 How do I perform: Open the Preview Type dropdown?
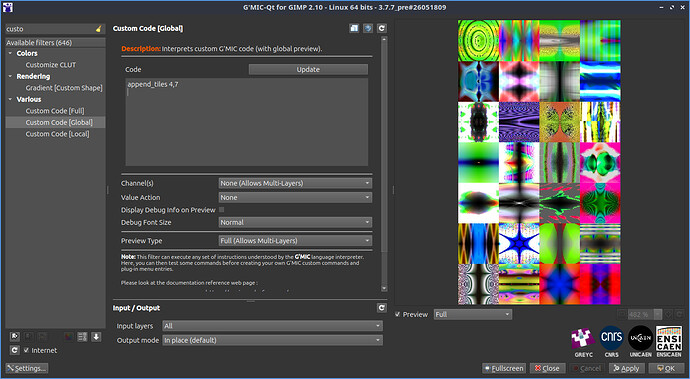click(x=295, y=241)
